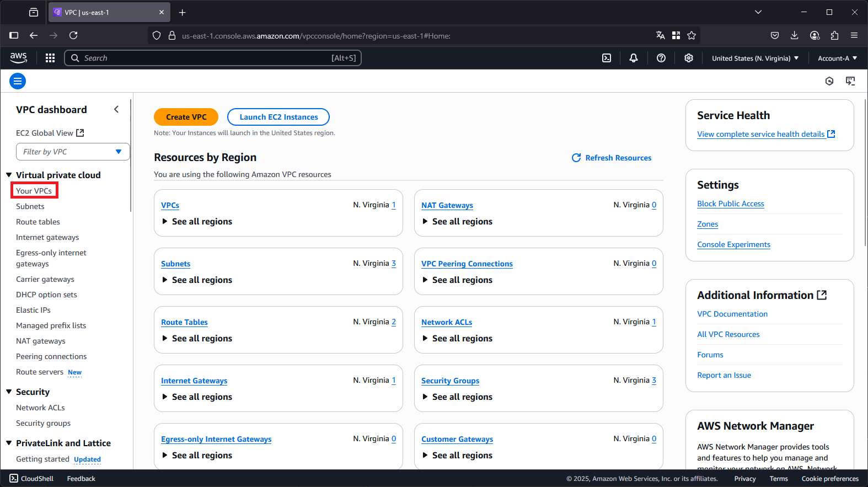Open the notifications bell
The height and width of the screenshot is (487, 868).
[x=634, y=58]
